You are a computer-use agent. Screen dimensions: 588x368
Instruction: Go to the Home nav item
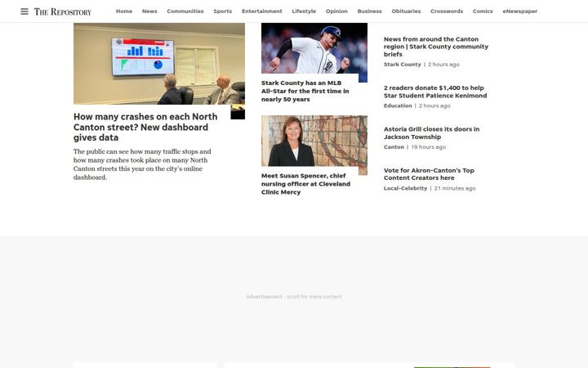click(124, 11)
